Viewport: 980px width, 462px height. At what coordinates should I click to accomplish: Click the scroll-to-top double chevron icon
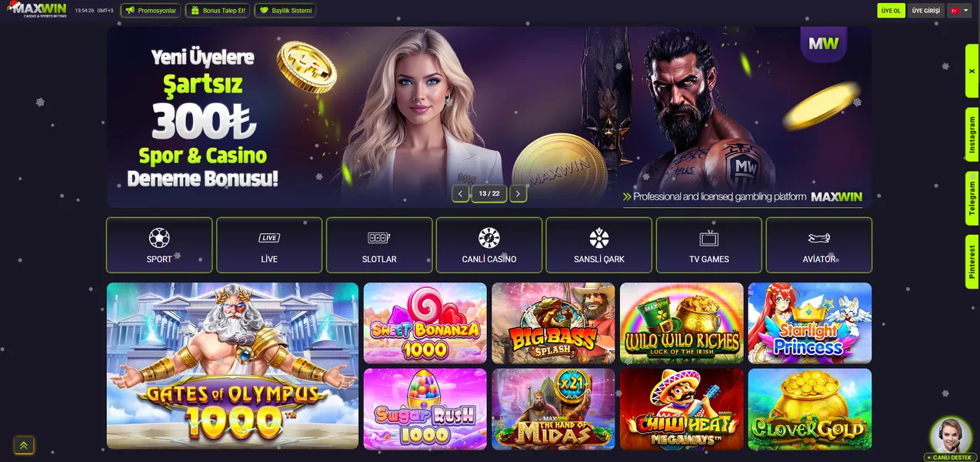click(24, 445)
